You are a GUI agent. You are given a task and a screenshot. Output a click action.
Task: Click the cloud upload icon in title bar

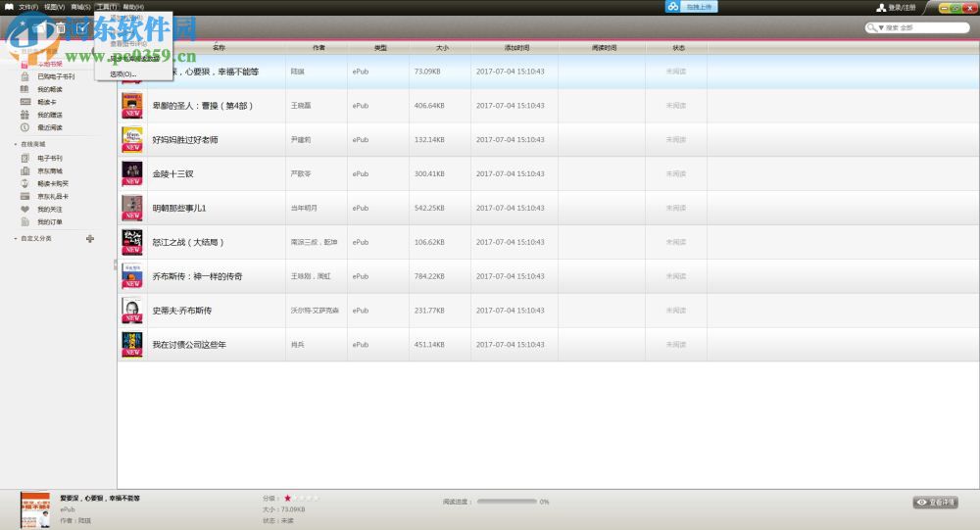coord(672,6)
